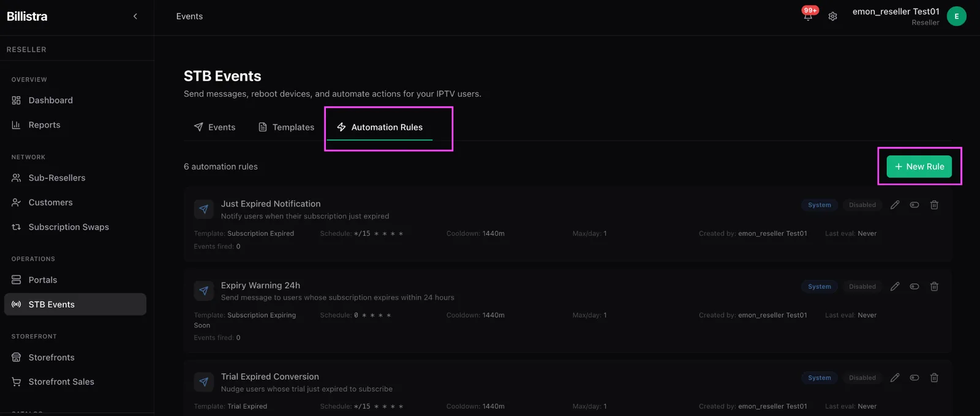
Task: Open the user avatar E menu
Action: [956, 17]
